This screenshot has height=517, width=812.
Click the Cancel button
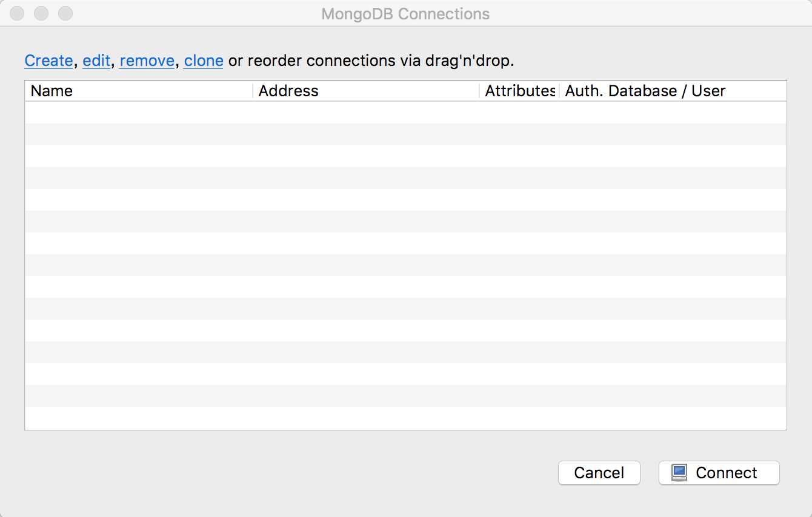(599, 473)
